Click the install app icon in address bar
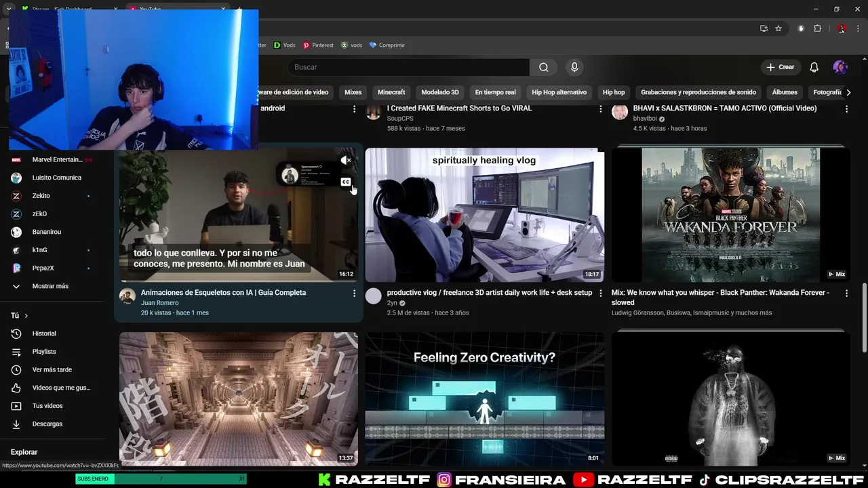868x488 pixels. pyautogui.click(x=764, y=28)
